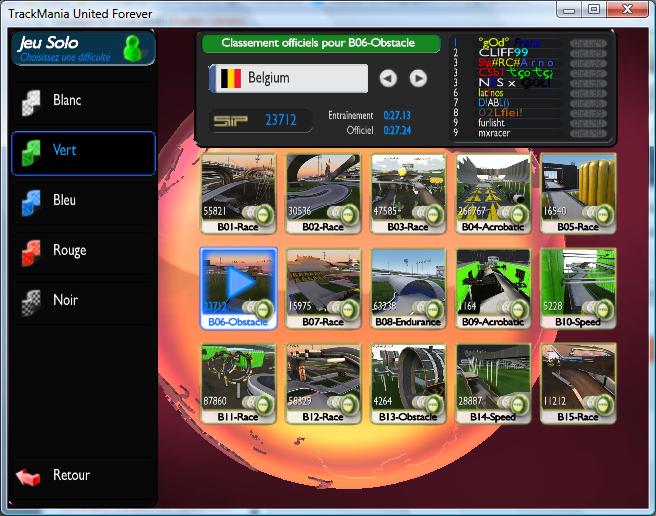Show previous region with left arrow
The image size is (656, 516).
coord(388,78)
